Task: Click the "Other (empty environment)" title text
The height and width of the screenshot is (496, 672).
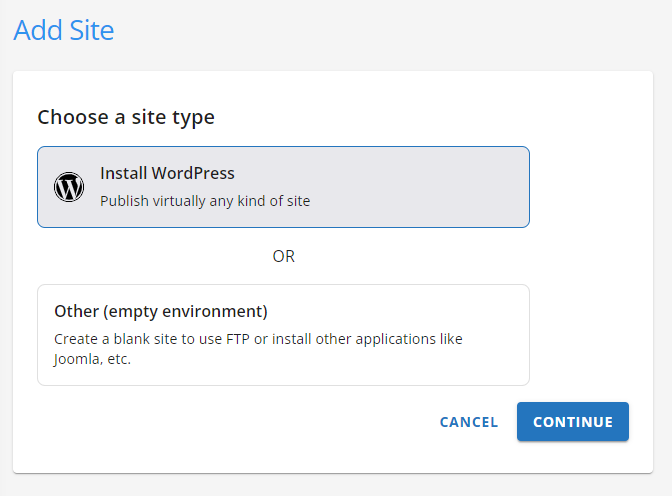Action: (161, 311)
